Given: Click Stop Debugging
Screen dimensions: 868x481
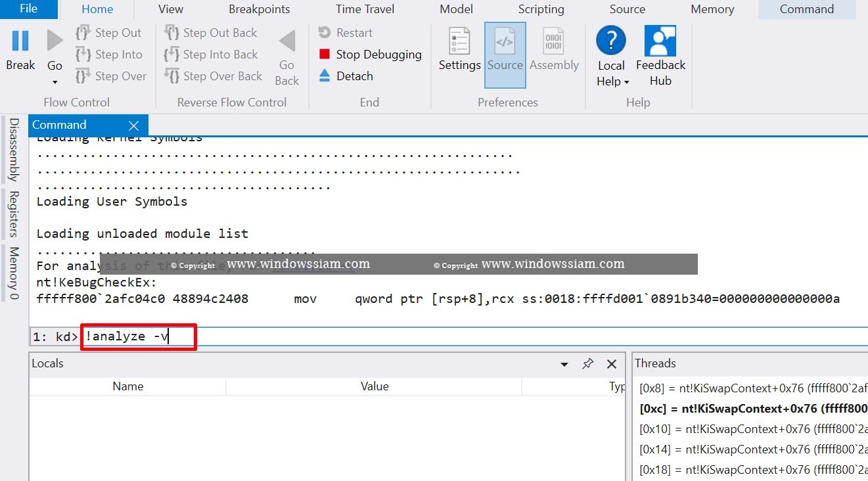Looking at the screenshot, I should pyautogui.click(x=370, y=55).
